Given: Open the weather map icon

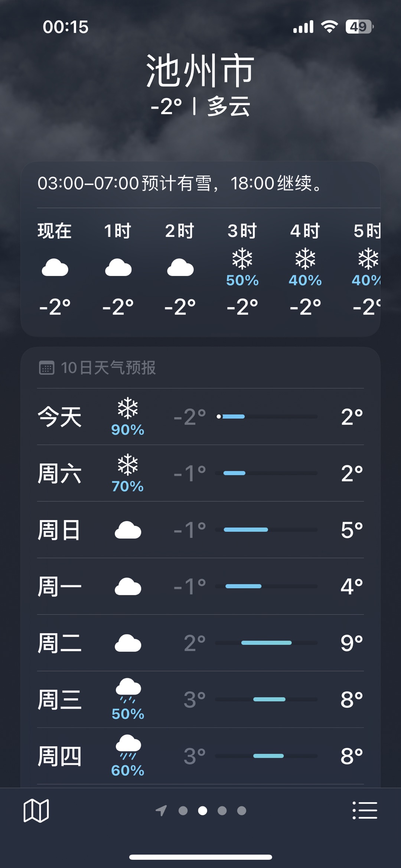Looking at the screenshot, I should (36, 810).
